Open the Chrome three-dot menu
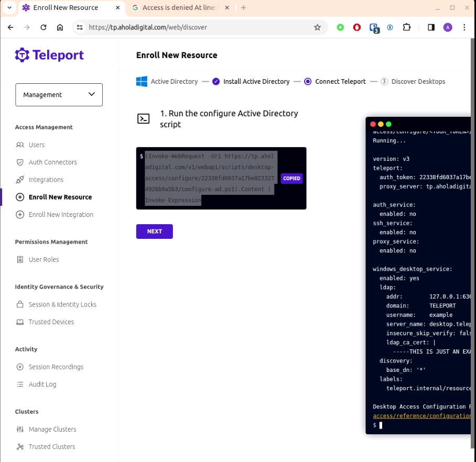The image size is (476, 462). pyautogui.click(x=464, y=27)
